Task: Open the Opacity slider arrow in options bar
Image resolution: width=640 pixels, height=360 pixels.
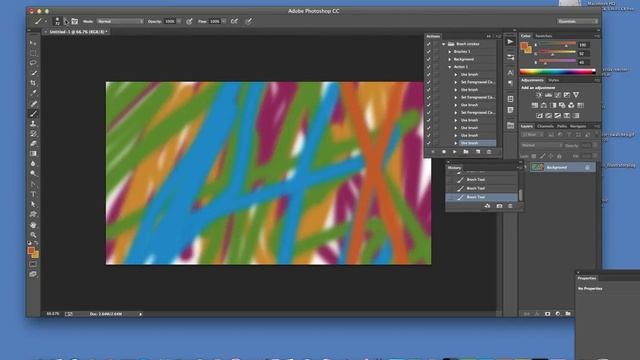Action: (179, 21)
